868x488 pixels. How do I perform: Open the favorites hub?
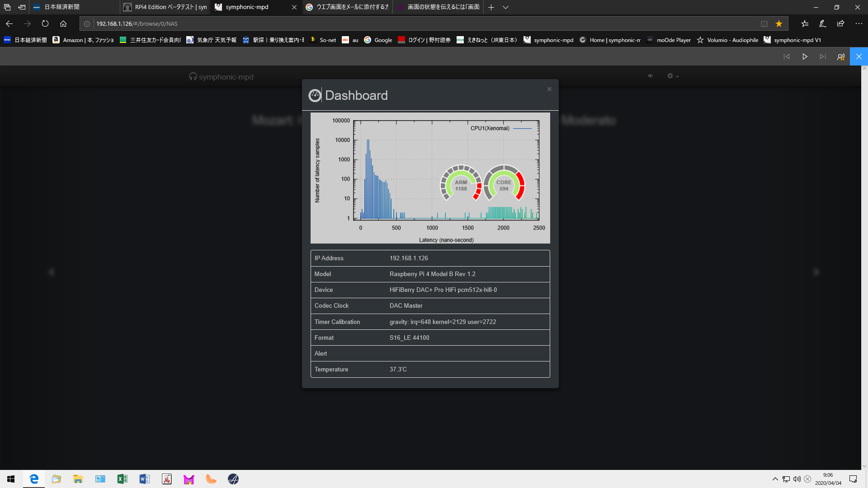click(x=805, y=23)
